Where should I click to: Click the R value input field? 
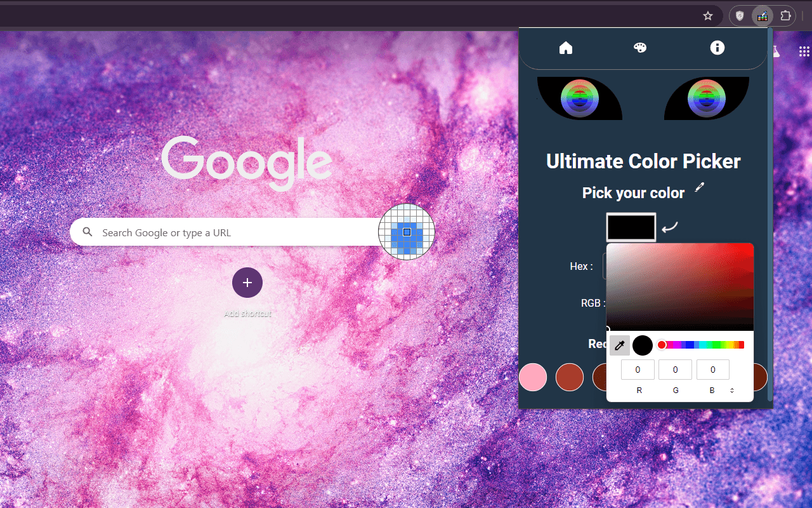pos(638,370)
